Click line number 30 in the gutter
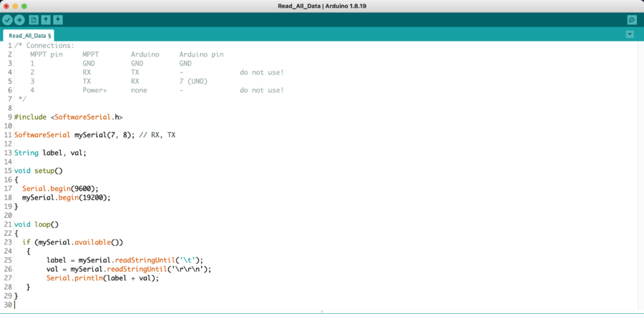This screenshot has width=644, height=314. pos(6,305)
